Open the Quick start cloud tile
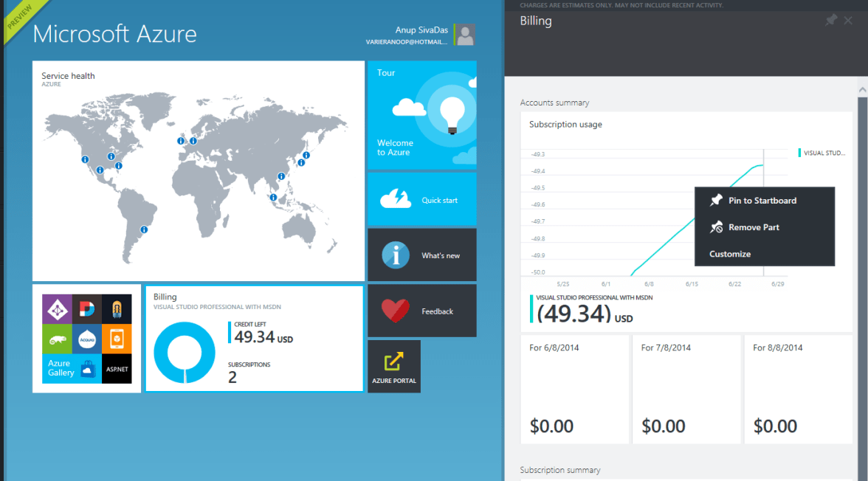 (422, 199)
